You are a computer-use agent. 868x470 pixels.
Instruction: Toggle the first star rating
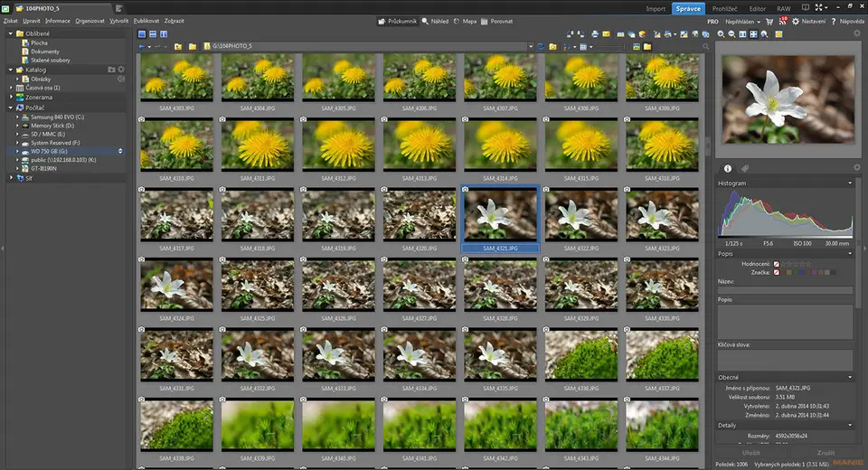click(x=785, y=263)
